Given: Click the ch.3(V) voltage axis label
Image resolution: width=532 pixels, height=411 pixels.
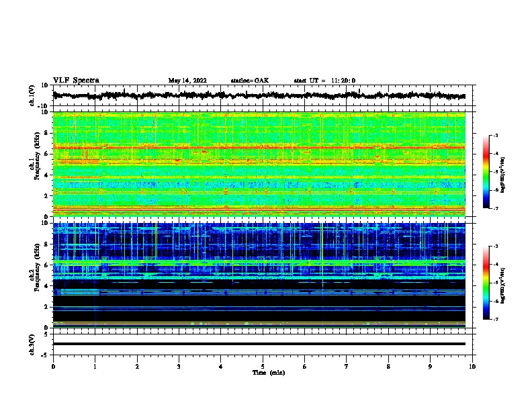Looking at the screenshot, I should (x=32, y=345).
